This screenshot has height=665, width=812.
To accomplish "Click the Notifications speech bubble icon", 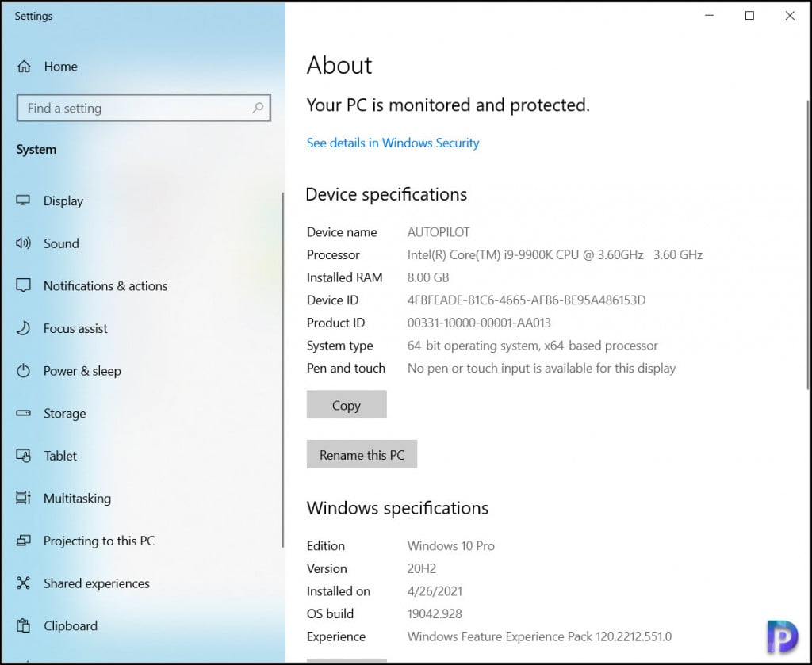I will tap(23, 285).
